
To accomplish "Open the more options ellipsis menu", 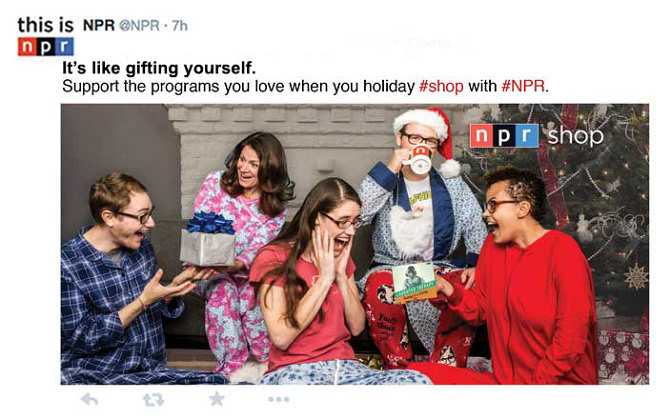I will click(279, 400).
